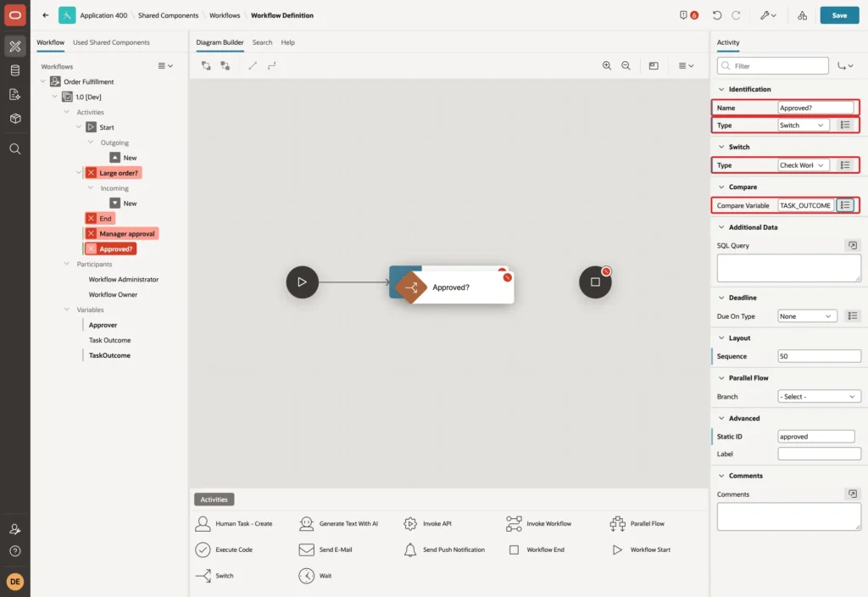Image resolution: width=868 pixels, height=597 pixels.
Task: Select Manager approval in tree
Action: [121, 234]
